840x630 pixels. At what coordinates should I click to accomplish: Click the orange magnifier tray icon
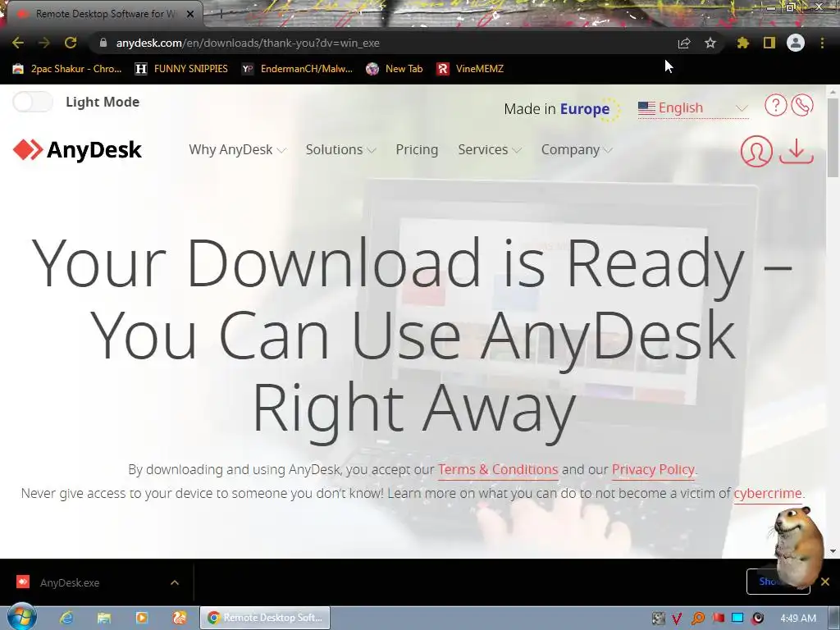click(697, 618)
